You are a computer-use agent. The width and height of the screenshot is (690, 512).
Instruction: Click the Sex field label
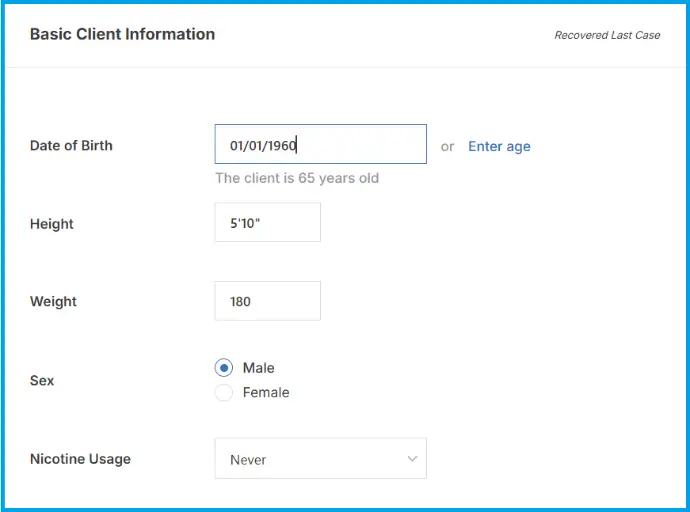[x=42, y=380]
